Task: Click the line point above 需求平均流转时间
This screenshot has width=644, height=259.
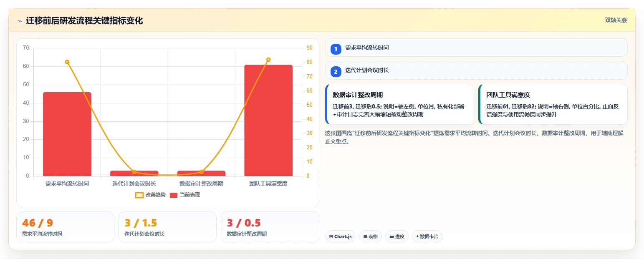Action: point(67,62)
